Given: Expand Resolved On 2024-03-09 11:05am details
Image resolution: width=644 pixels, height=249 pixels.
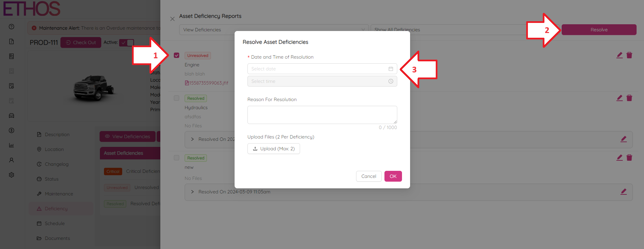Looking at the screenshot, I should 192,192.
